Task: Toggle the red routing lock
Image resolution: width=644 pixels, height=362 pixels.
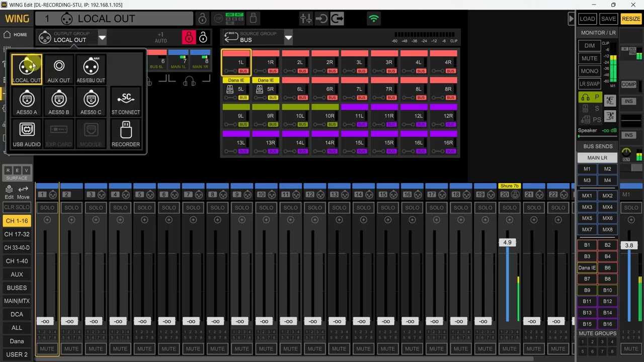Action: coord(189,37)
